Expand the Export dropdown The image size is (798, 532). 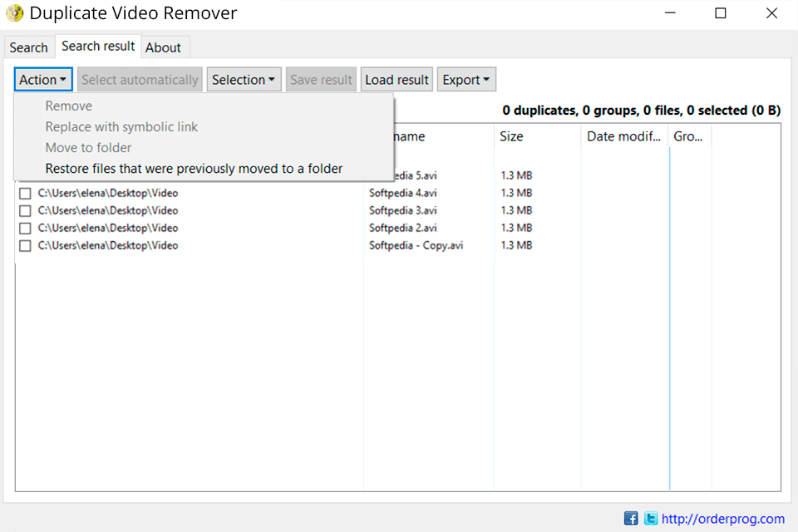pos(466,79)
